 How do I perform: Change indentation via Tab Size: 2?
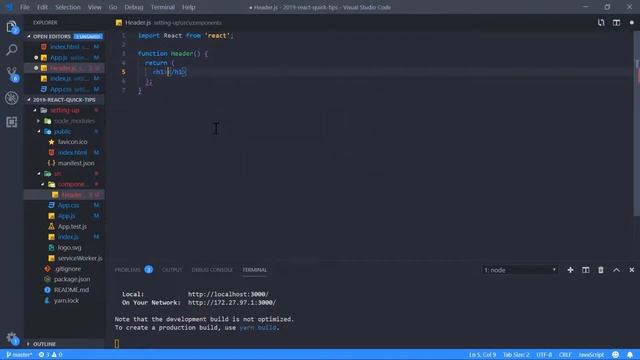516,355
